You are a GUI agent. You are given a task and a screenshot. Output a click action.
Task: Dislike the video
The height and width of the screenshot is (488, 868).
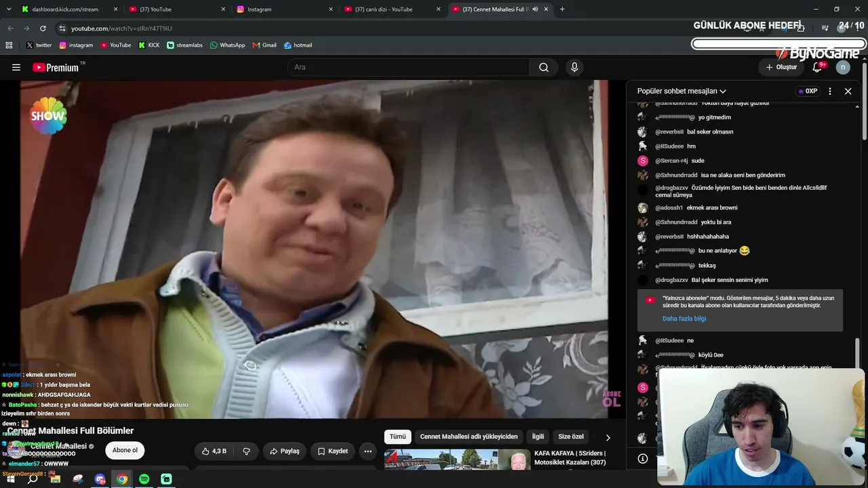[246, 451]
